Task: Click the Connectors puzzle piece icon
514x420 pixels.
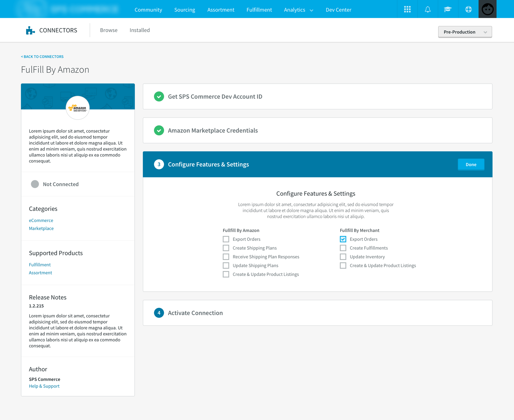Action: [x=30, y=30]
